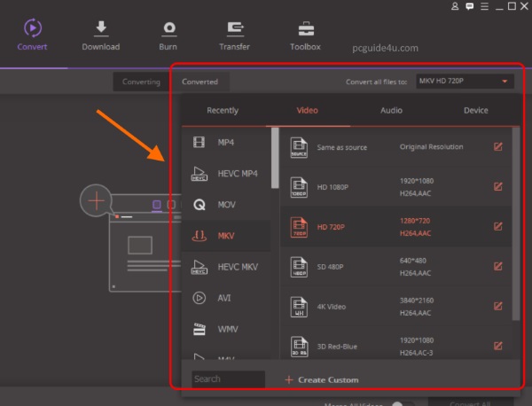Toggle the Merge All Videos switch

[x=402, y=403]
